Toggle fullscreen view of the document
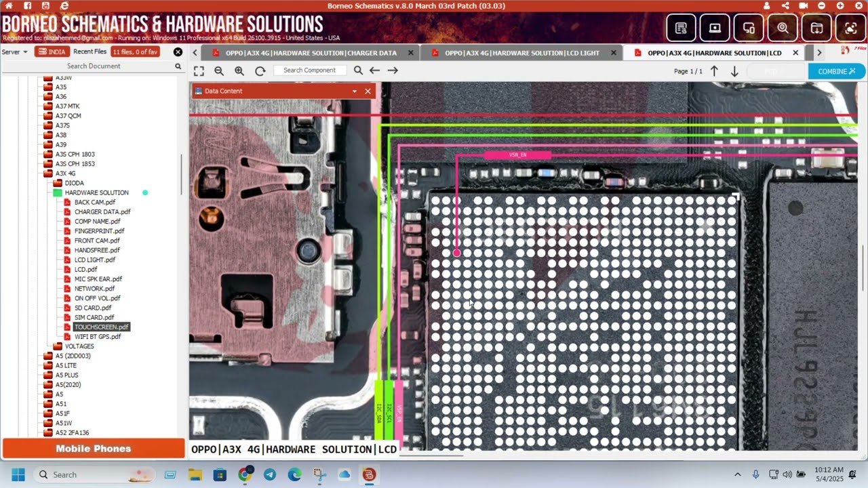 pos(199,70)
